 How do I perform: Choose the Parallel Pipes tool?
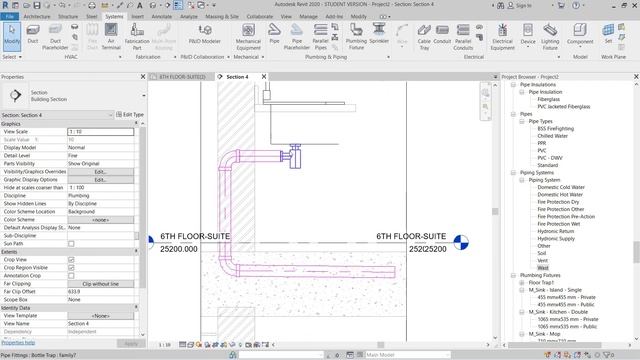320,37
